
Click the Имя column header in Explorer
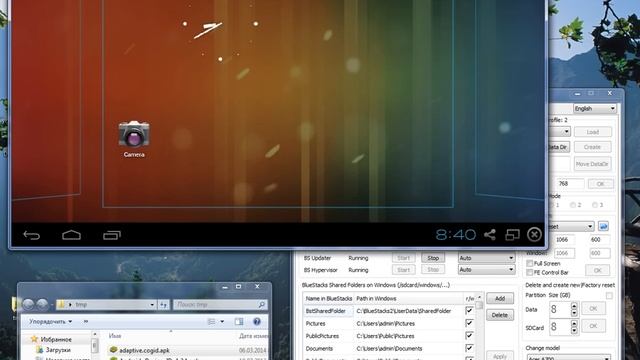click(115, 336)
